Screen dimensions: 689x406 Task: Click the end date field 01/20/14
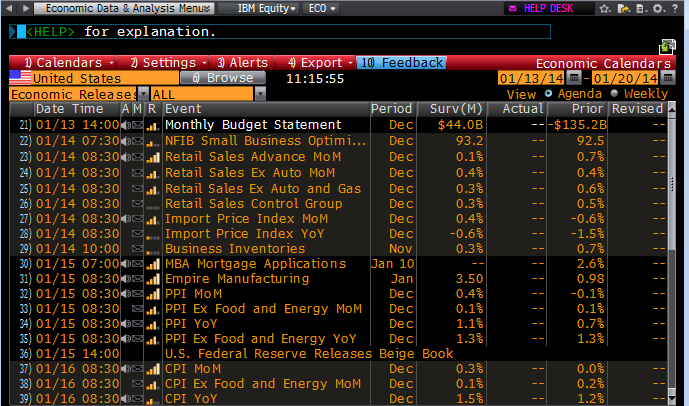[625, 79]
